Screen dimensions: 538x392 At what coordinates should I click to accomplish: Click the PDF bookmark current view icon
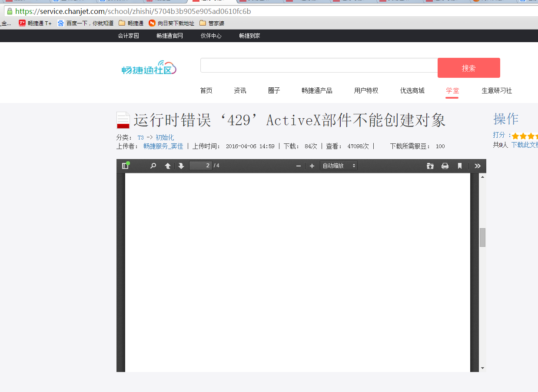(460, 166)
